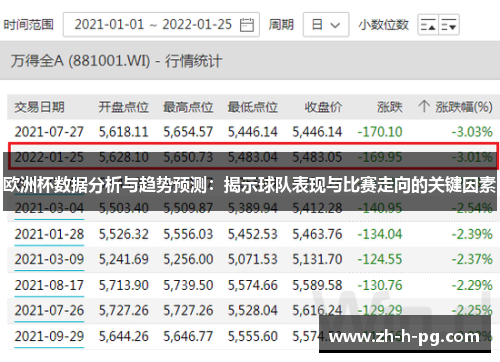Viewport: 500px width, 362px height.
Task: Select date cell 2022-01-25
Action: pos(49,157)
